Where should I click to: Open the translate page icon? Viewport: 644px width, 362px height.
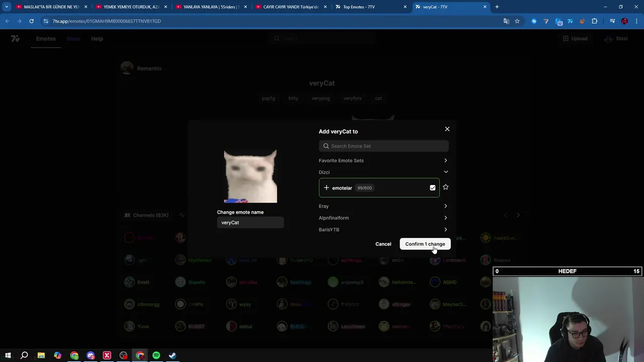click(x=506, y=21)
